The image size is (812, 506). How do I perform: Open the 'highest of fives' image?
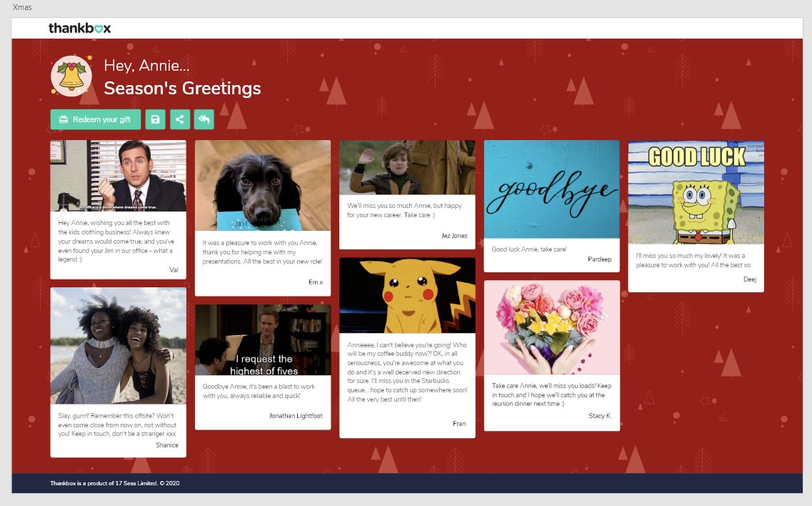point(263,339)
